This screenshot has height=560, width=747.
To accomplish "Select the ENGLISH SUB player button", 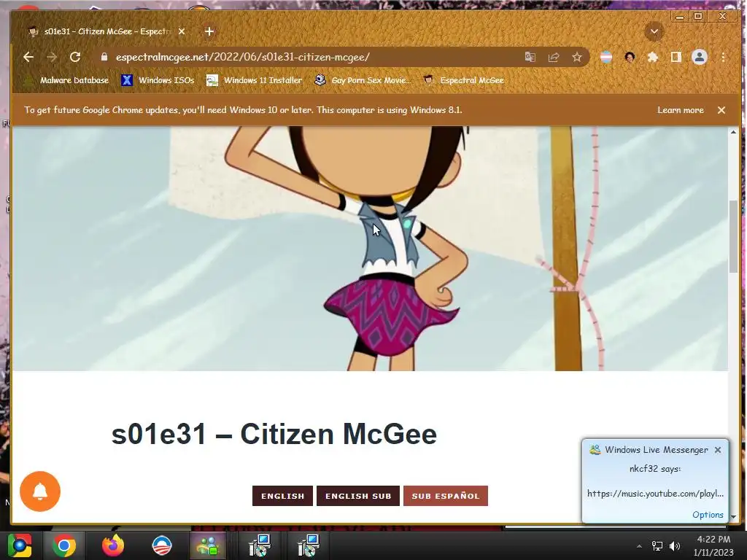I will click(x=358, y=496).
